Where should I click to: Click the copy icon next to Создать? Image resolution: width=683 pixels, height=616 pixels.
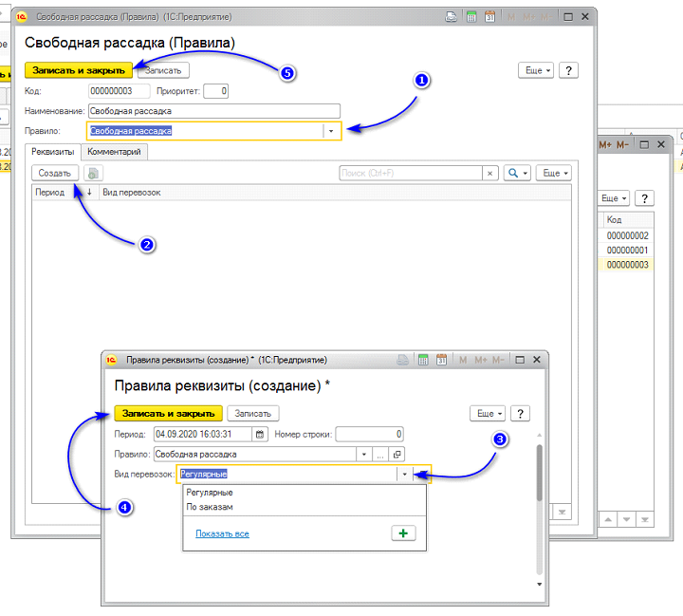[94, 174]
